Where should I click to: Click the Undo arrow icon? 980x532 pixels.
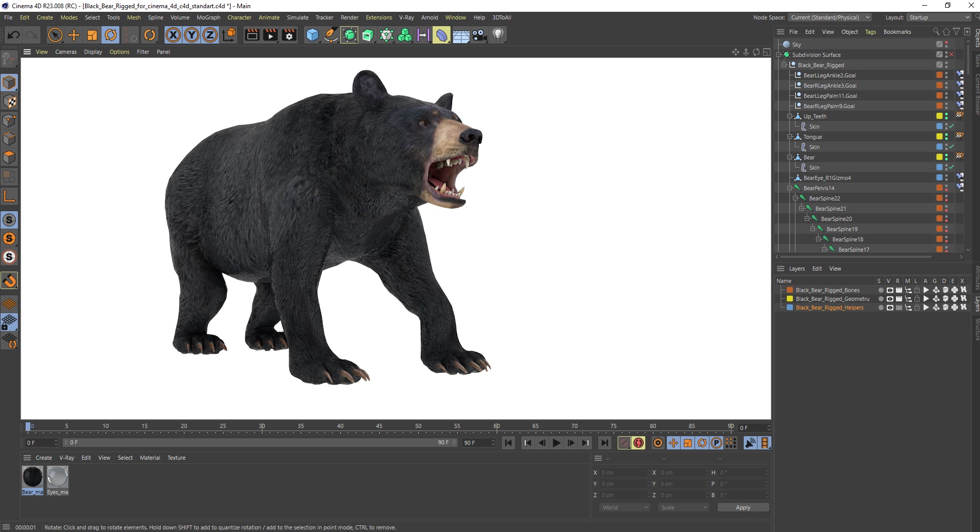(14, 35)
